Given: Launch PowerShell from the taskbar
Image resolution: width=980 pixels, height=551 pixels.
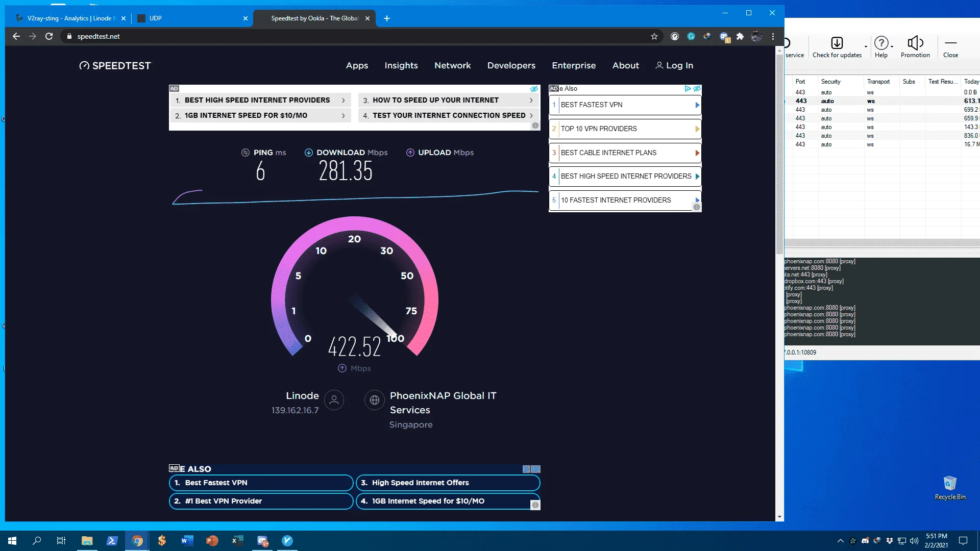Looking at the screenshot, I should [x=112, y=541].
